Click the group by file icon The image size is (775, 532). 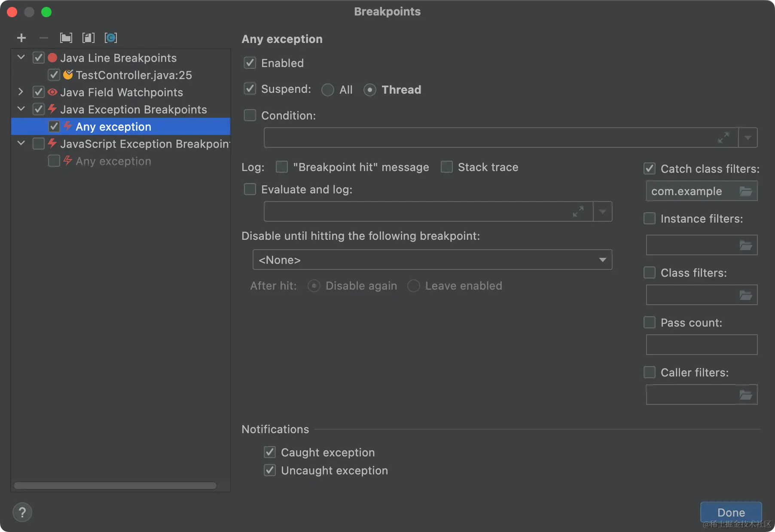88,38
